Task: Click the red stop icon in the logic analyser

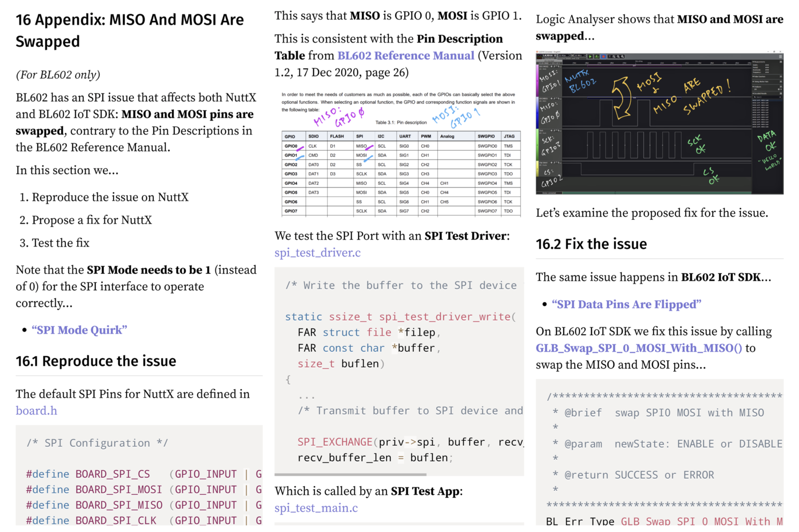Action: (603, 57)
